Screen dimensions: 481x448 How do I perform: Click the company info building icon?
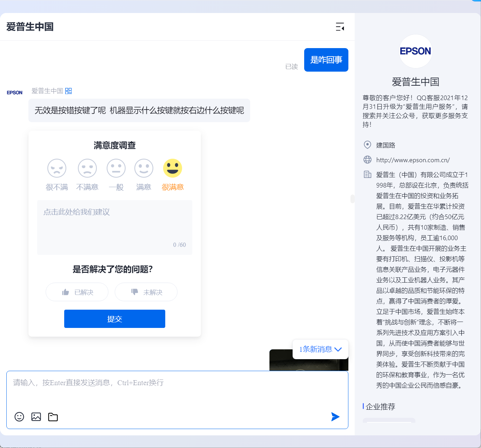tap(367, 174)
